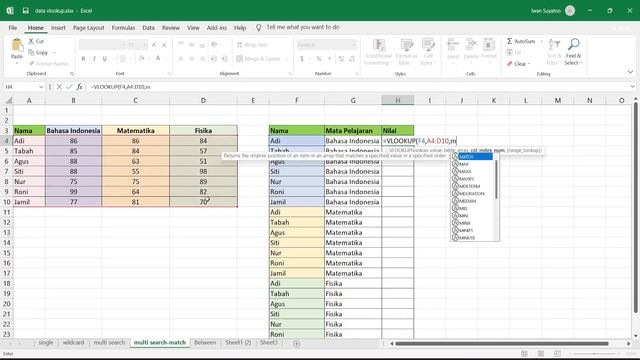640x360 pixels.
Task: Open the Find & Select dropdown arrow
Action: [580, 63]
